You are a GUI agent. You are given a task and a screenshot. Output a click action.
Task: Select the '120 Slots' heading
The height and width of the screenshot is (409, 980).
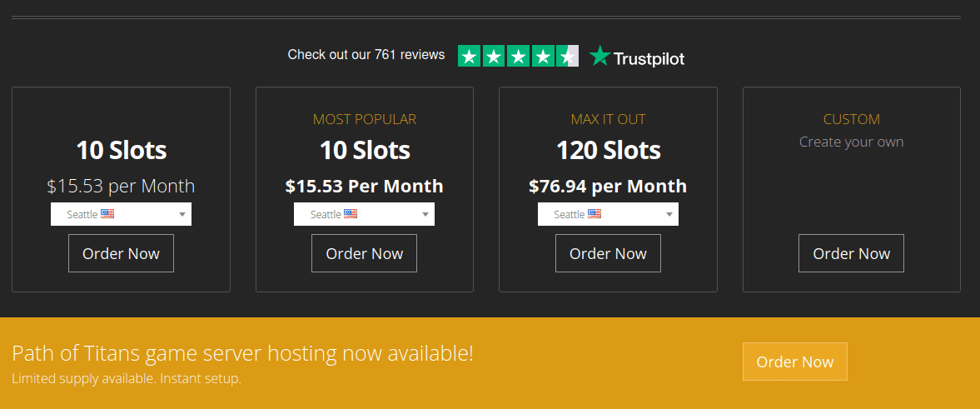pyautogui.click(x=608, y=150)
